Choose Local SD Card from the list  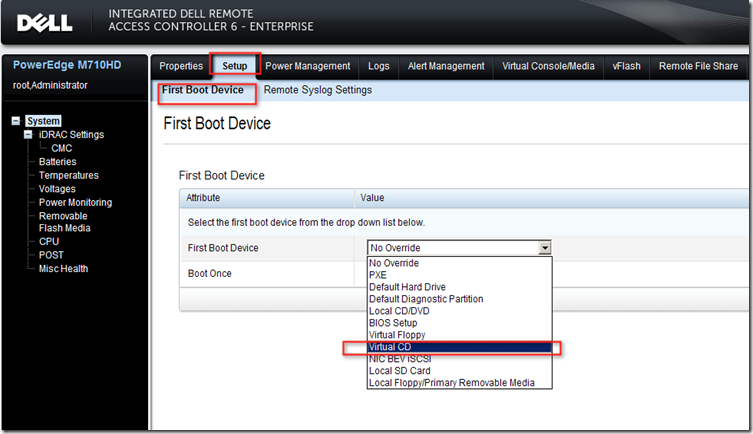click(460, 371)
